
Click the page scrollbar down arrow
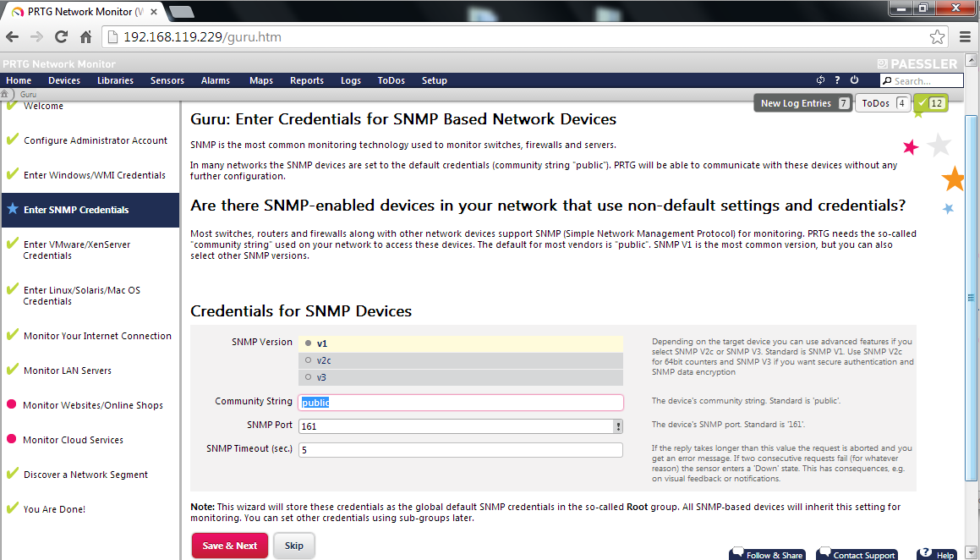click(x=972, y=554)
